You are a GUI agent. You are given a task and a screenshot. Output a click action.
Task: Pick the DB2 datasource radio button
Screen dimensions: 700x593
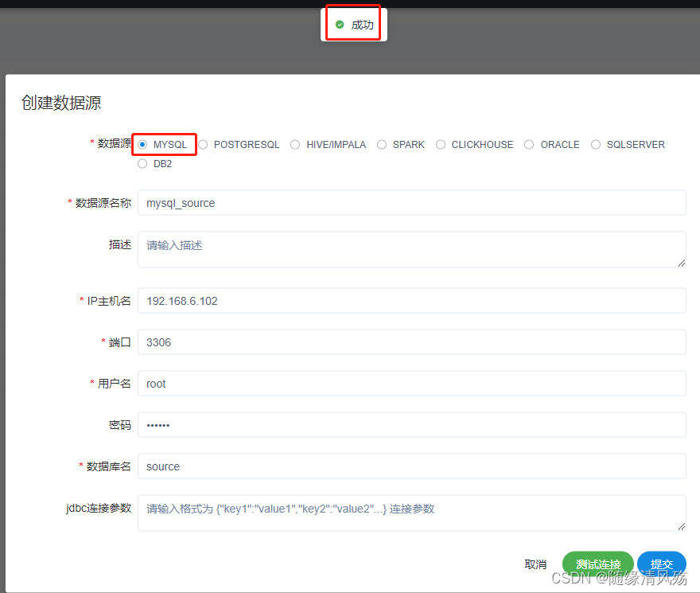pyautogui.click(x=142, y=163)
